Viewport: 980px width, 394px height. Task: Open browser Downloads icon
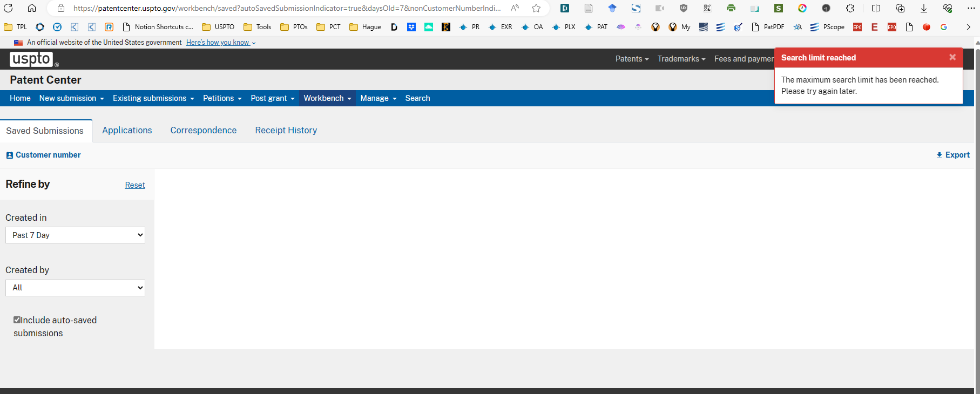tap(924, 8)
